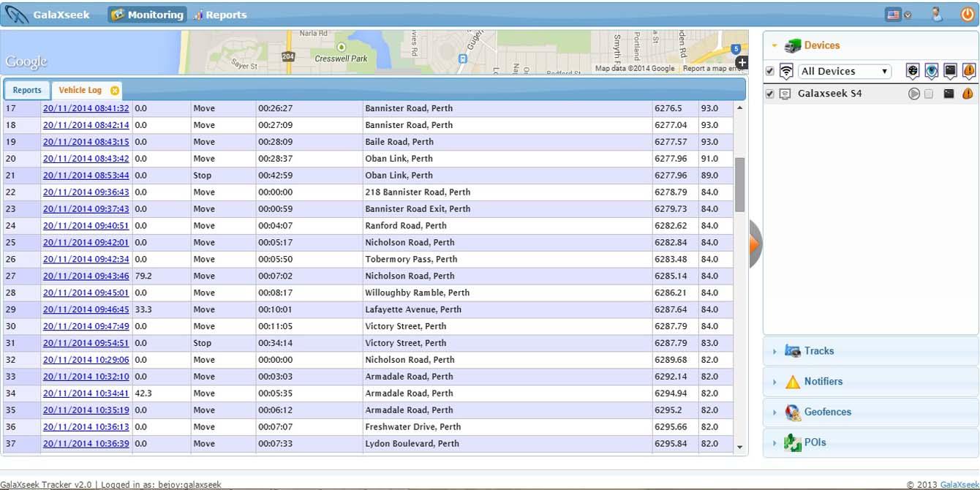Viewport: 980px width, 490px height.
Task: Click 'Lafayette Avenue, Perth' cell
Action: click(508, 310)
